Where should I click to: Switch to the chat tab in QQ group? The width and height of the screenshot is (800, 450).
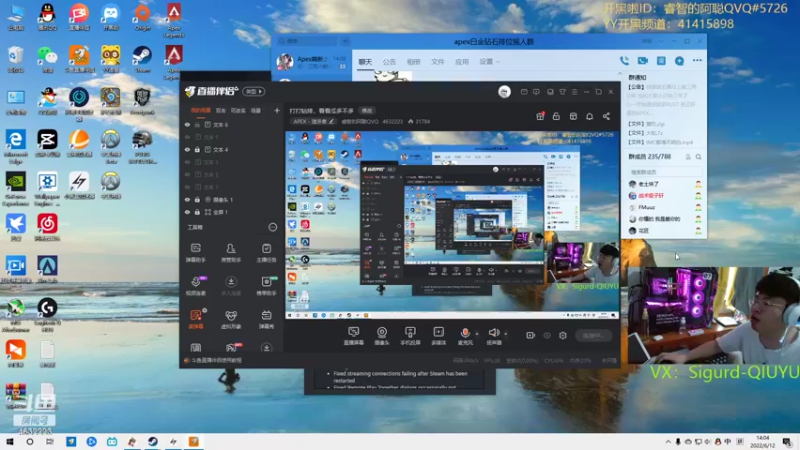365,62
